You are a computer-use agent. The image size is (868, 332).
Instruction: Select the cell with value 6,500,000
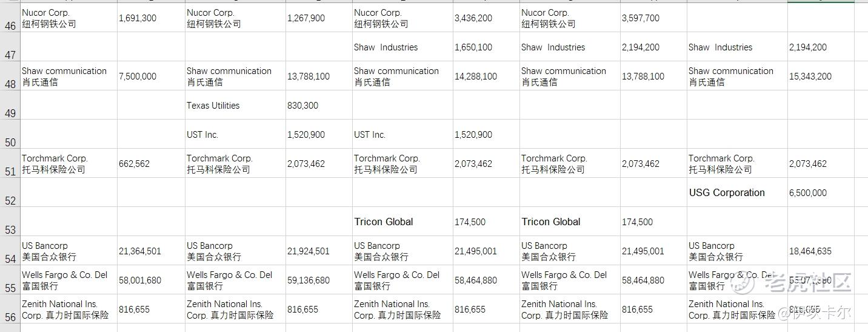point(820,193)
